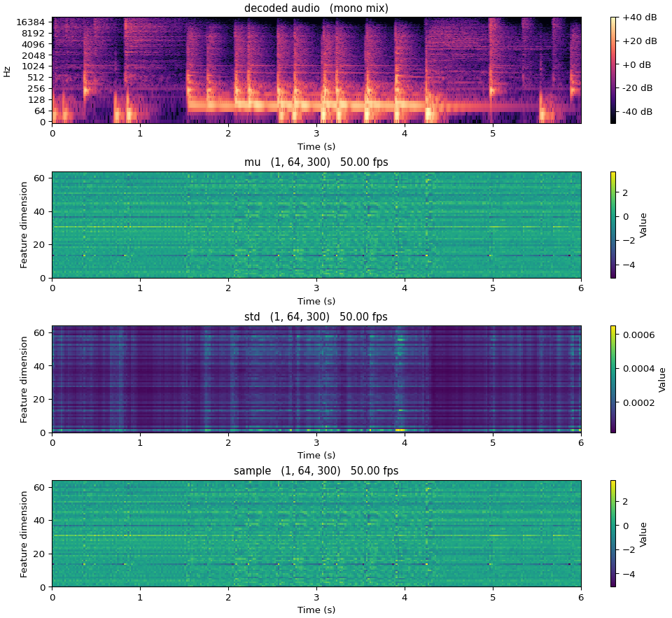Click inside the mu heatmap
Viewport: 672px width, 618px height.
click(x=316, y=225)
